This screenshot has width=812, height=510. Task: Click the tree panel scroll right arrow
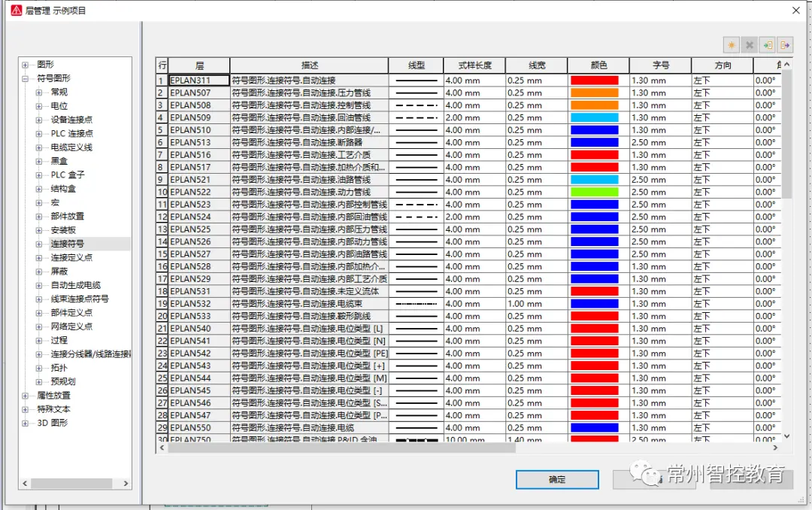[126, 484]
